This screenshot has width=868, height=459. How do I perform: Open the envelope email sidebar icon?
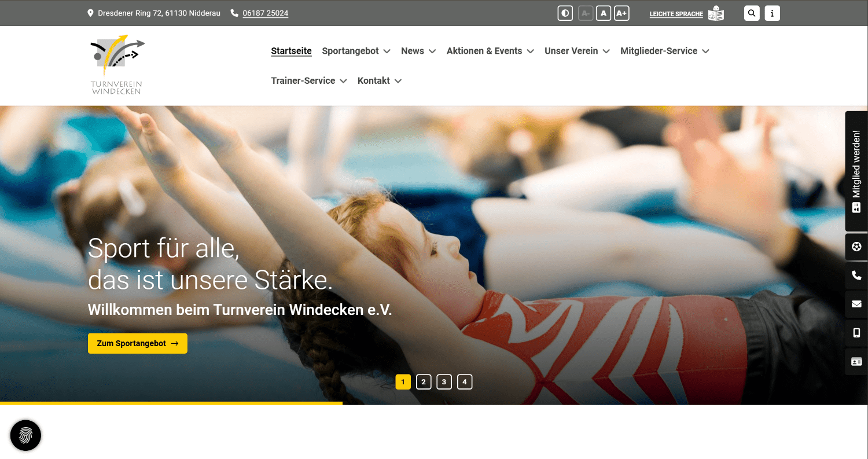point(856,304)
